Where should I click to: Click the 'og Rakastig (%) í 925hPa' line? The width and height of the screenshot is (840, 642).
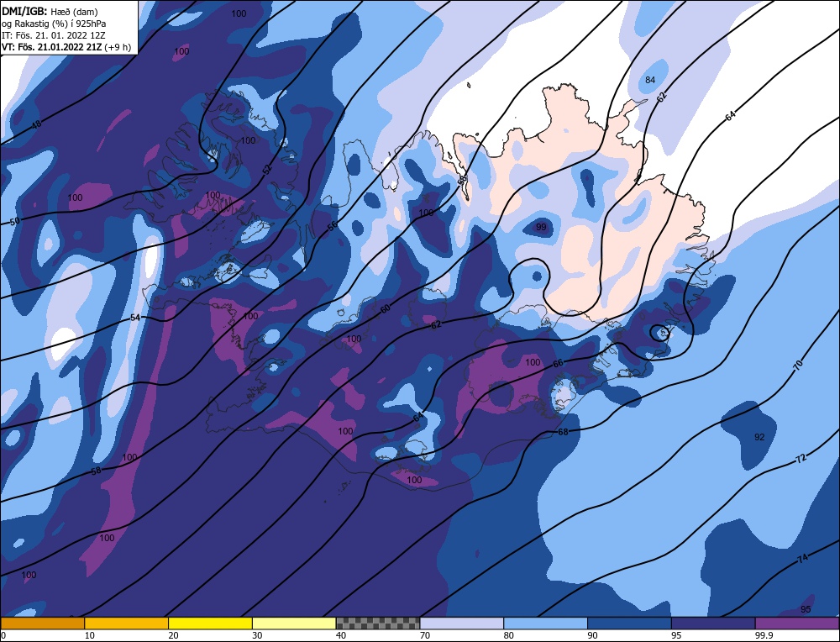coord(54,24)
